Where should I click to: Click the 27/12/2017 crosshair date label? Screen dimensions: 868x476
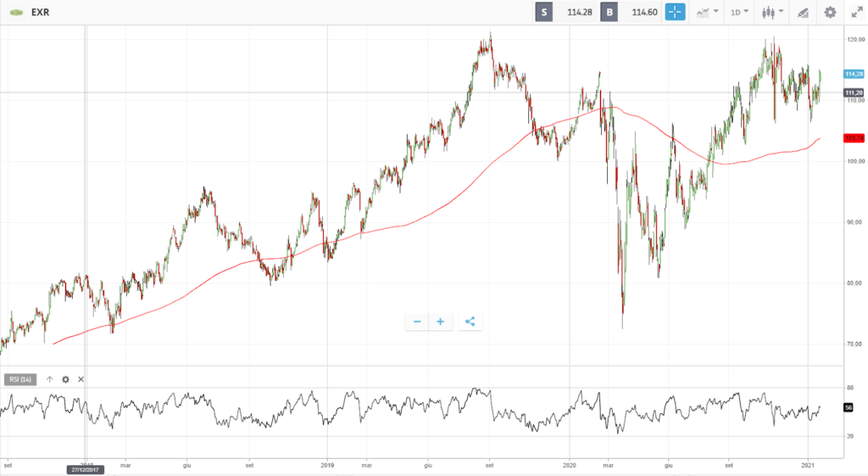(x=85, y=470)
